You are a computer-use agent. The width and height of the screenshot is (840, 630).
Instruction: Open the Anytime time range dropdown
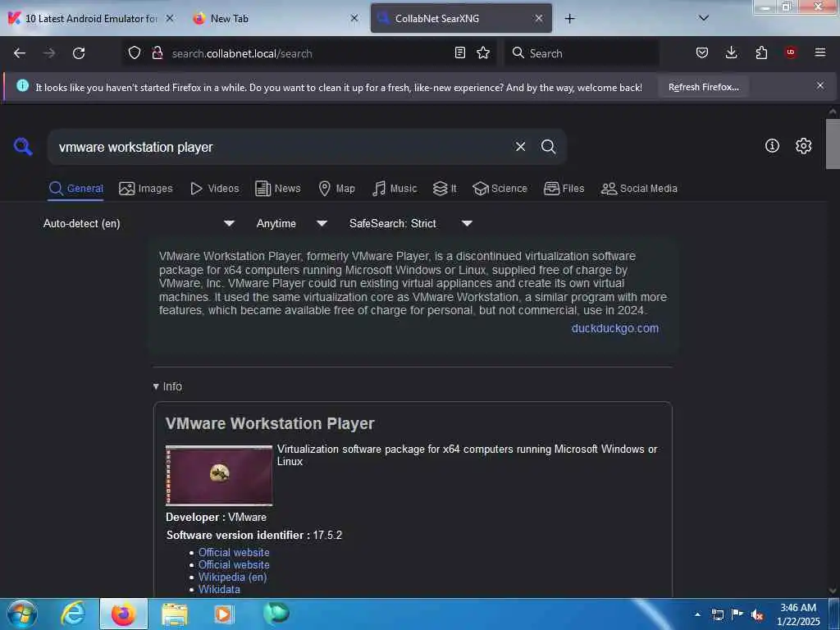(x=291, y=223)
